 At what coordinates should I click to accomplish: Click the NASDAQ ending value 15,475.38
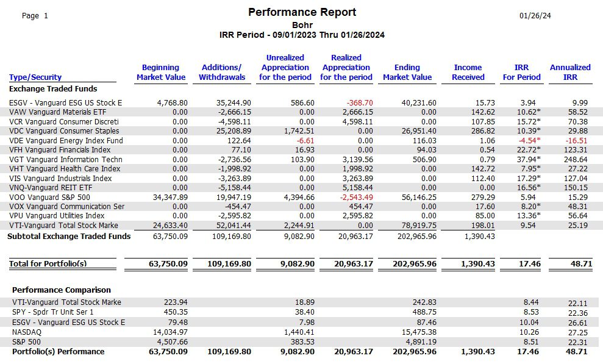(419, 332)
